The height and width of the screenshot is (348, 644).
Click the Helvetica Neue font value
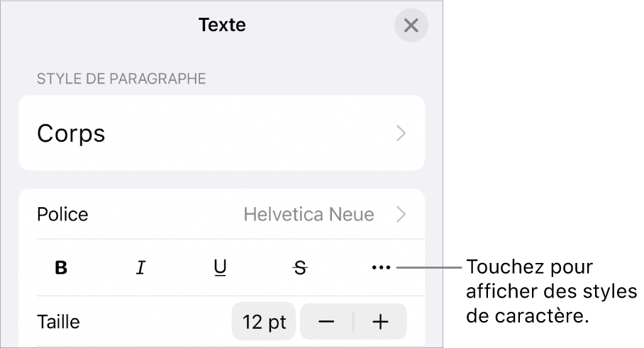pos(309,214)
